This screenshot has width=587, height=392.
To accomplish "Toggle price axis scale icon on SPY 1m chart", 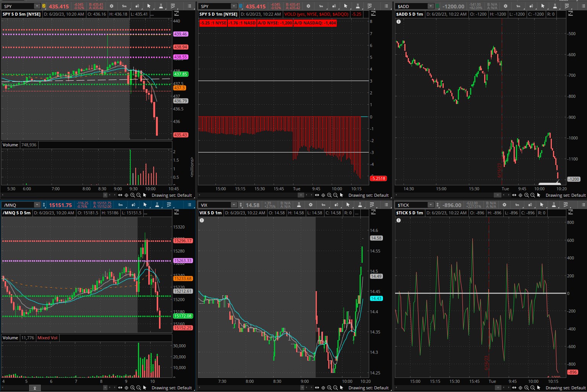I will [x=373, y=13].
